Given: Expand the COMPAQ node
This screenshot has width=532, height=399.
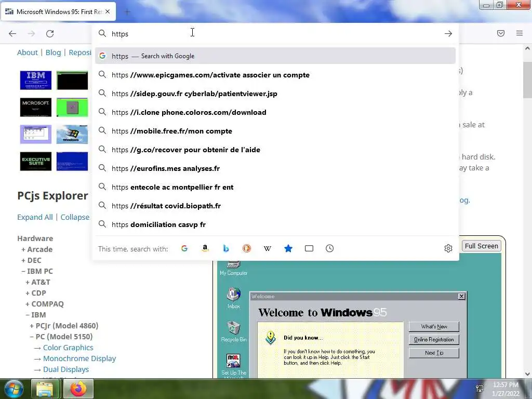Looking at the screenshot, I should click(45, 303).
